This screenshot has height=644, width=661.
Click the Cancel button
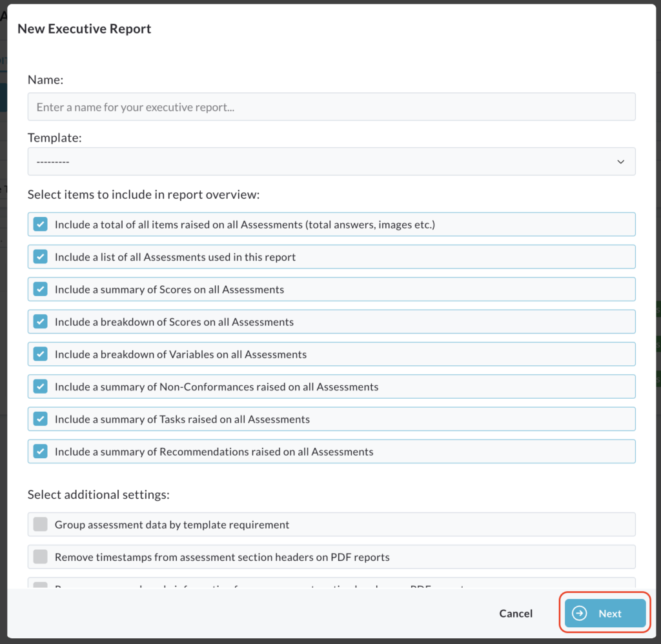pos(516,613)
